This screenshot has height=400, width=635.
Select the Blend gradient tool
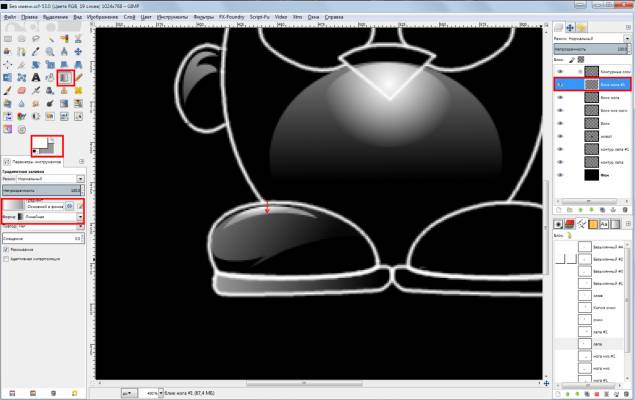tap(65, 77)
